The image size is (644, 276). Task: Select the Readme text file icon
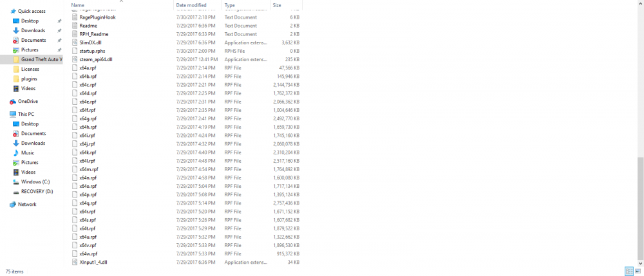click(x=74, y=26)
